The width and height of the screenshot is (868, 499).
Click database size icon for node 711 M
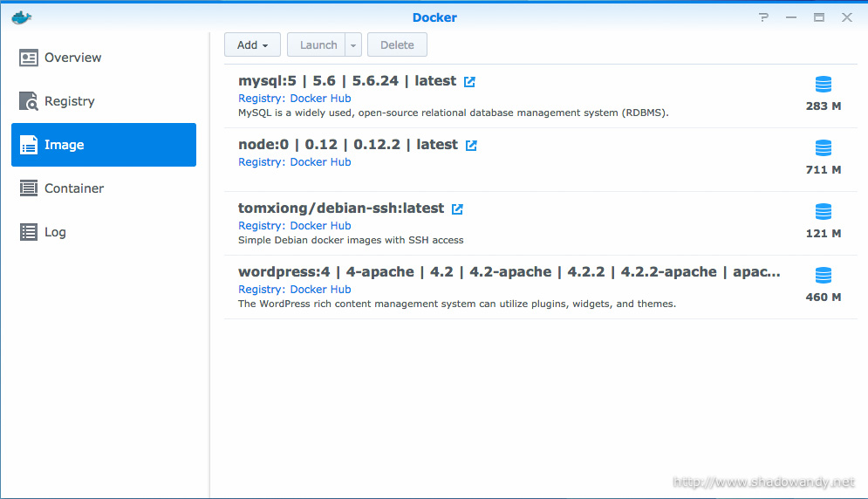click(x=824, y=148)
